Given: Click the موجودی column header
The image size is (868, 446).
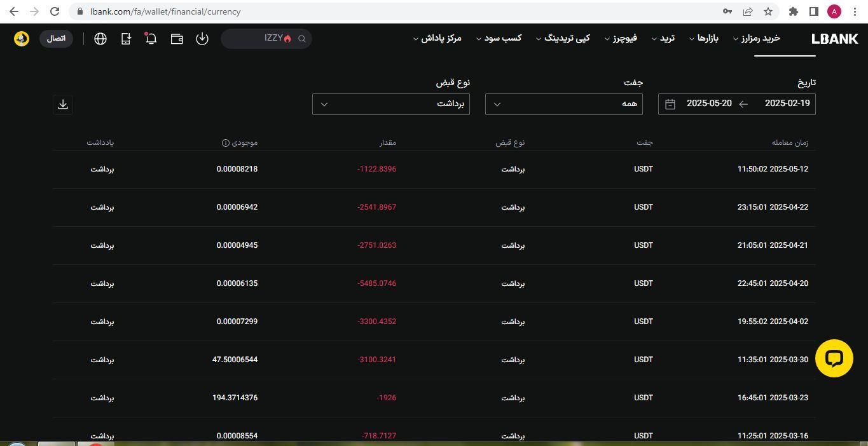Looking at the screenshot, I should coord(245,142).
